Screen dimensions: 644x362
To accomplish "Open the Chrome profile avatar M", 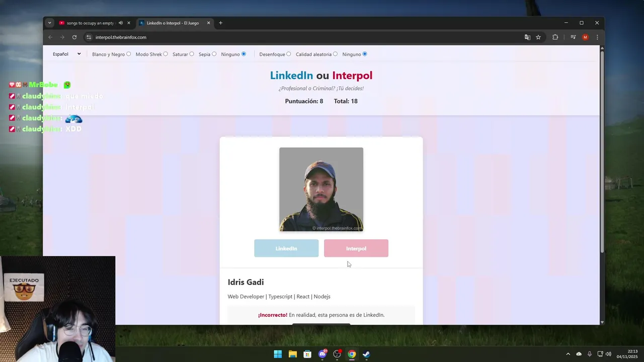I will (585, 37).
